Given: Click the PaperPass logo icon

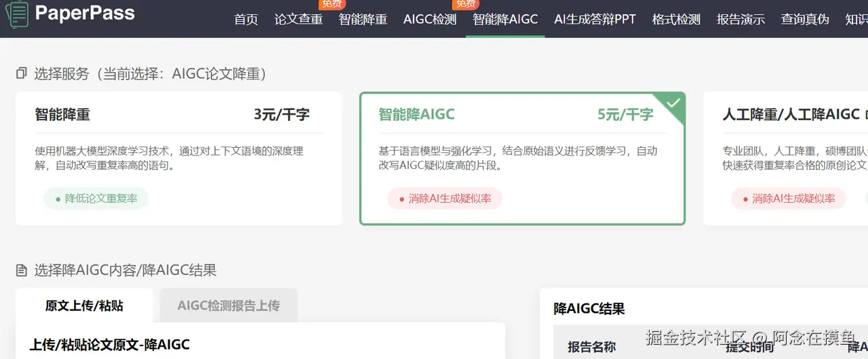Looking at the screenshot, I should [x=16, y=14].
